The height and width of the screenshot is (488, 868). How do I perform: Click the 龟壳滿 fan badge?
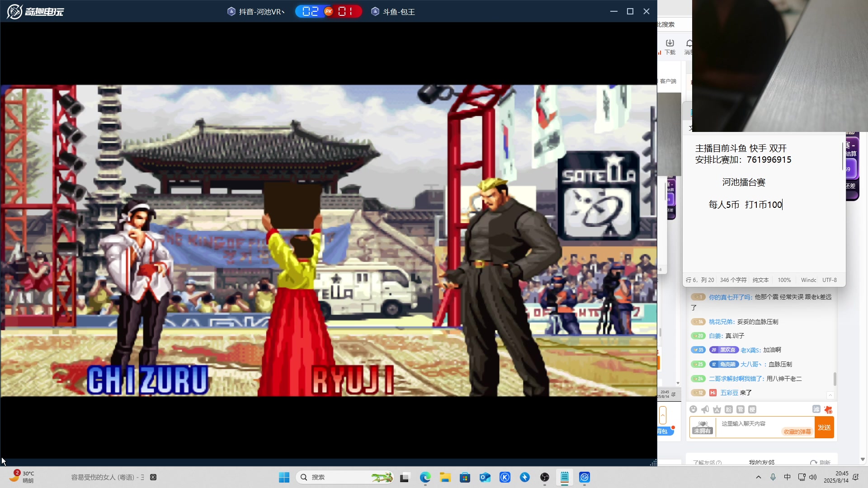point(724,364)
